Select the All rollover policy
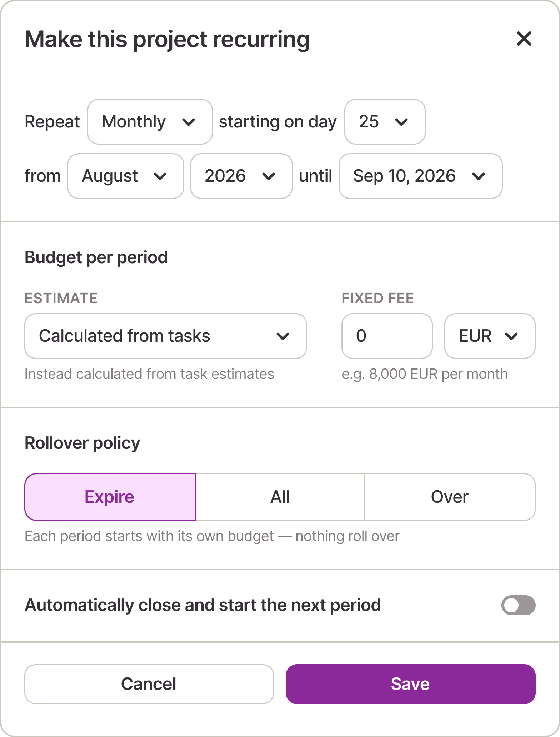The width and height of the screenshot is (560, 737). (280, 497)
